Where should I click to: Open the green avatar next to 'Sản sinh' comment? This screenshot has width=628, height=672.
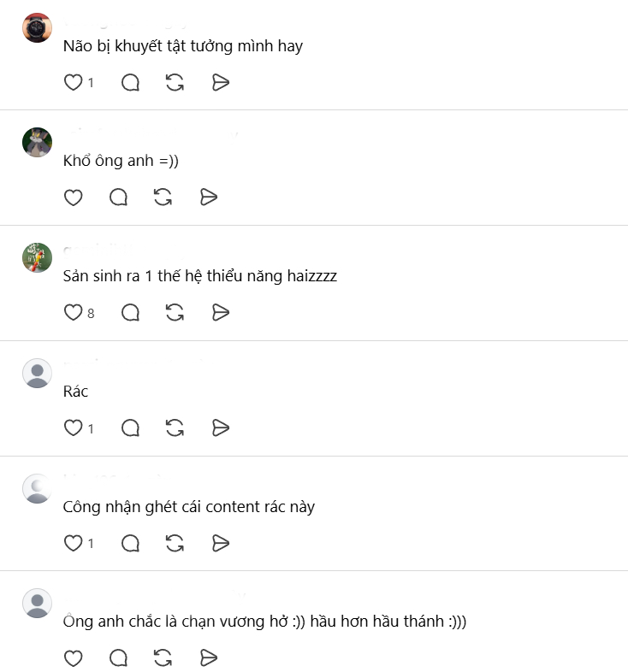(38, 257)
